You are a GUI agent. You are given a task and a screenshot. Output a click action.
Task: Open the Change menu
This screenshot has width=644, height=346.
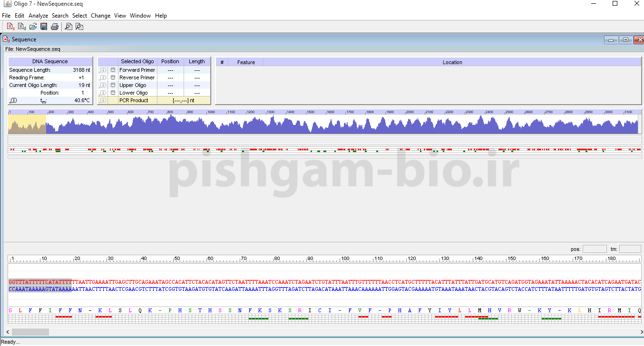(100, 16)
